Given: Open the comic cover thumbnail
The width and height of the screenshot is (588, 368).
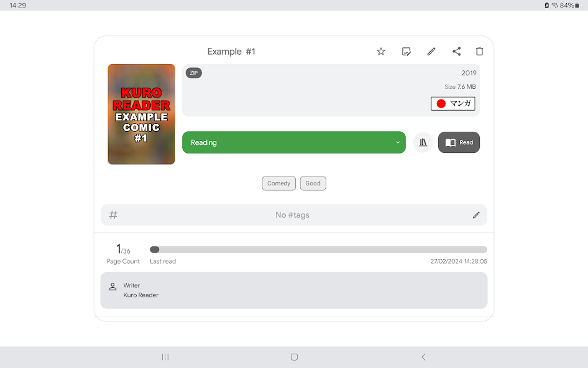Looking at the screenshot, I should [x=141, y=114].
